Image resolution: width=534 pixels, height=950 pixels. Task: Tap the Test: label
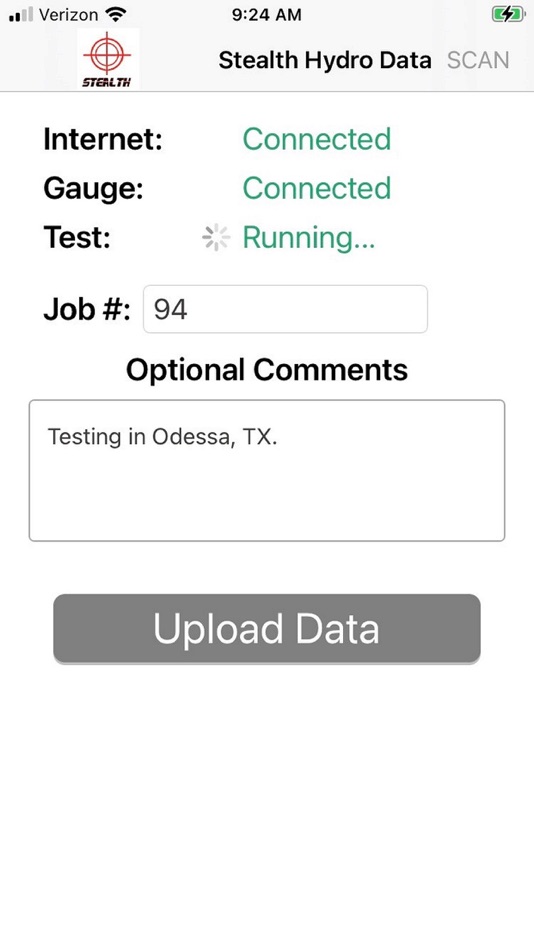point(77,238)
